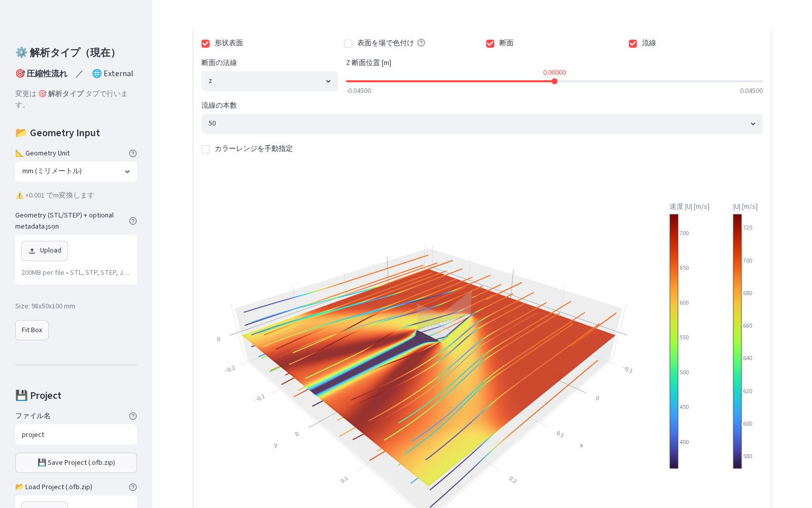Click the globe icon next to External
This screenshot has height=508, width=812.
click(96, 74)
